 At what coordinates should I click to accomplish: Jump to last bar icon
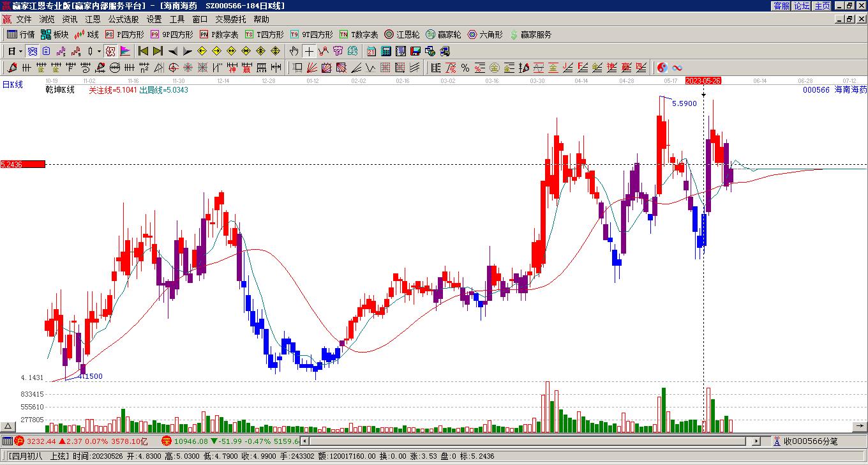click(x=158, y=51)
